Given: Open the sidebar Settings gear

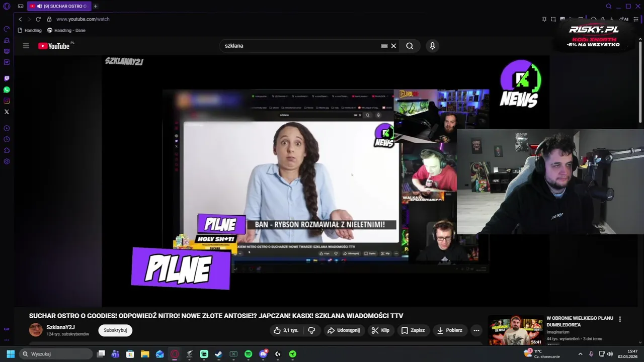Looking at the screenshot, I should [7, 161].
